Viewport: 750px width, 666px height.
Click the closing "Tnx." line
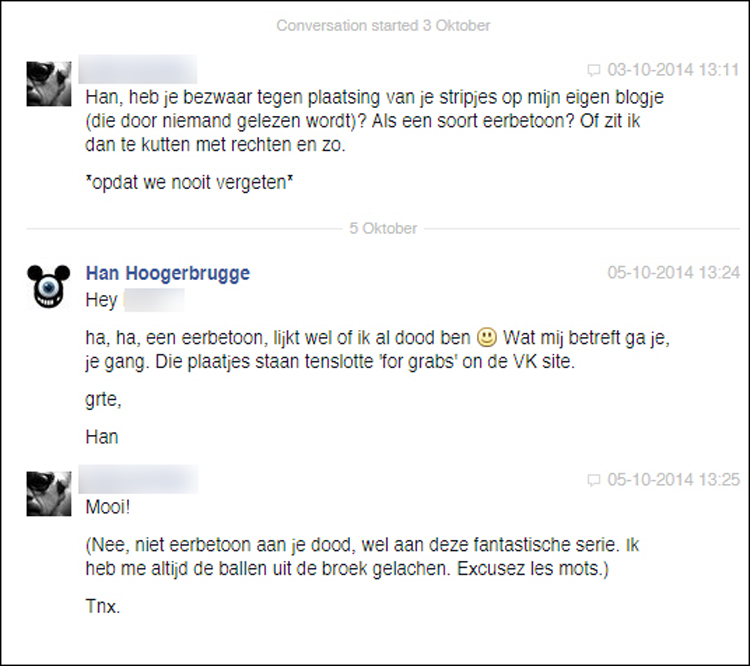click(102, 607)
